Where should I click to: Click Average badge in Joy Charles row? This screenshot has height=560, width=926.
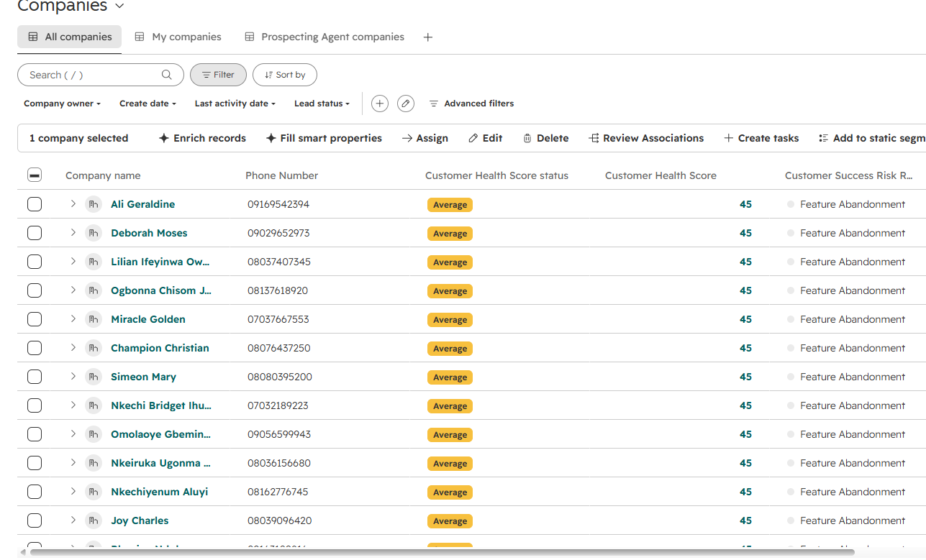click(x=450, y=521)
